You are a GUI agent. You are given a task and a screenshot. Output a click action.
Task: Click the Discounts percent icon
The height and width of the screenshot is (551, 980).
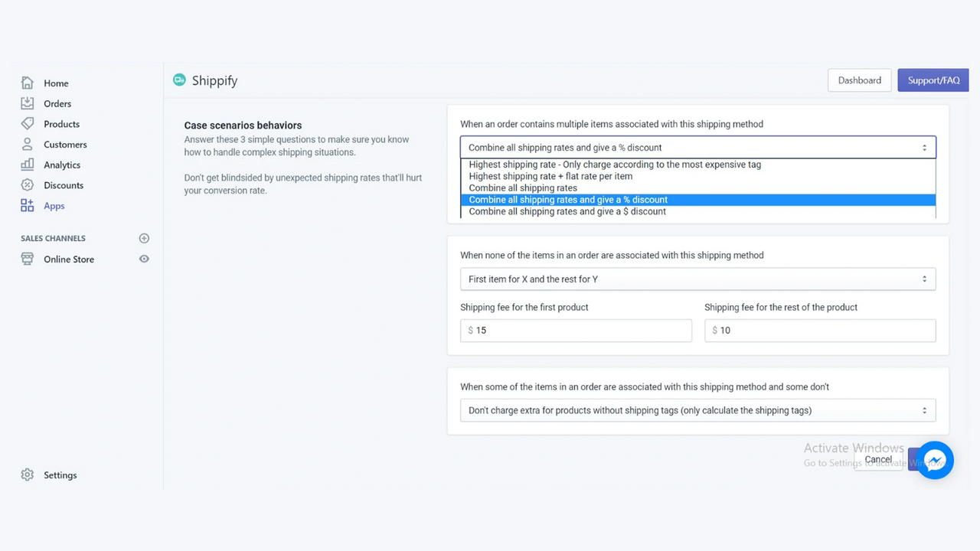pos(27,184)
